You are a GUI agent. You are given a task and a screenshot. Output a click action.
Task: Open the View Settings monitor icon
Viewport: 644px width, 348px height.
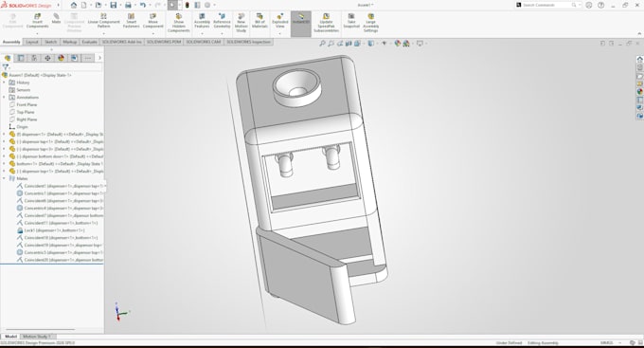pyautogui.click(x=420, y=44)
